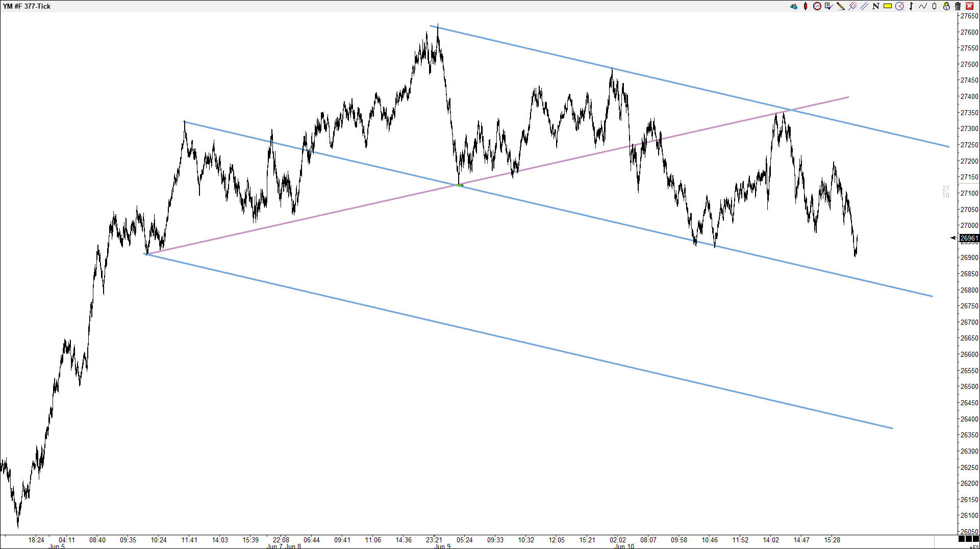The width and height of the screenshot is (980, 549).
Task: Click the trash can delete icon
Action: pyautogui.click(x=958, y=6)
